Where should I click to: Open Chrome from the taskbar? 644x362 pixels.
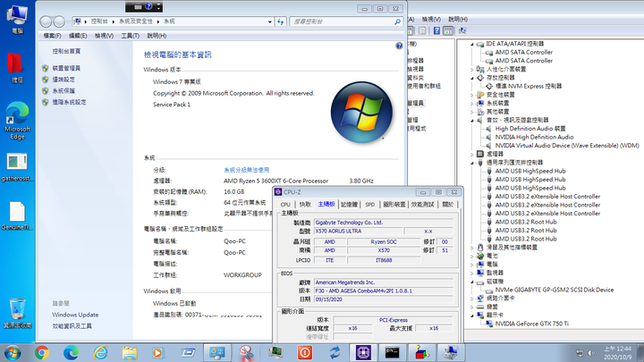pos(41,352)
